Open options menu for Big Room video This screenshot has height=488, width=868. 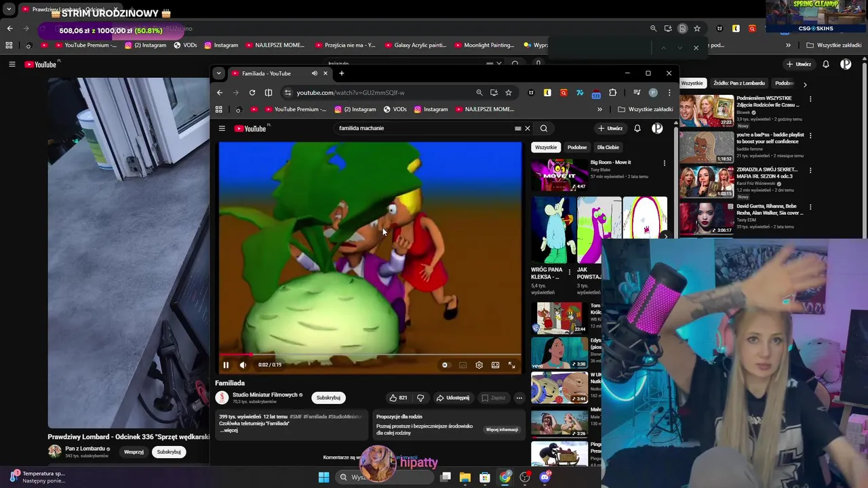point(665,163)
